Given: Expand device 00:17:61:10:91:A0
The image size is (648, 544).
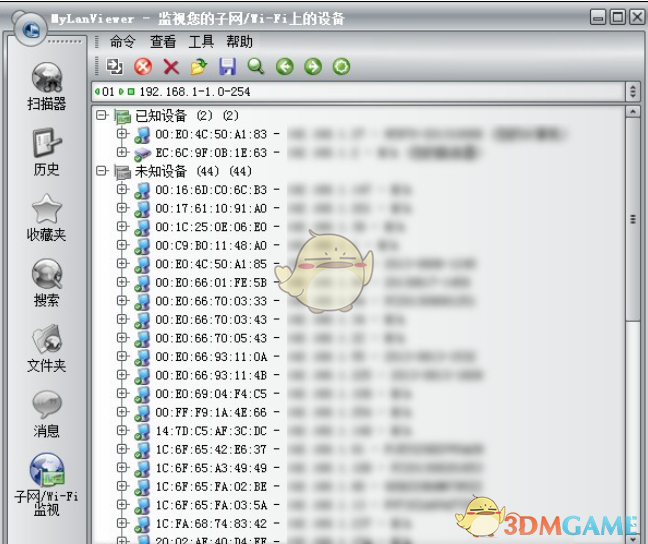Looking at the screenshot, I should pyautogui.click(x=122, y=208).
